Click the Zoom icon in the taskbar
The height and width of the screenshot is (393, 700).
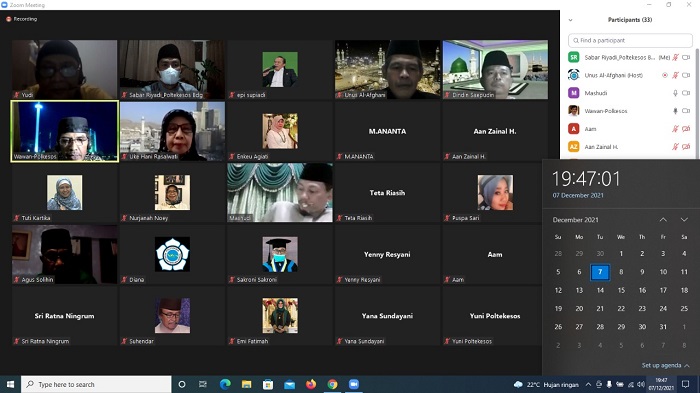coord(354,384)
